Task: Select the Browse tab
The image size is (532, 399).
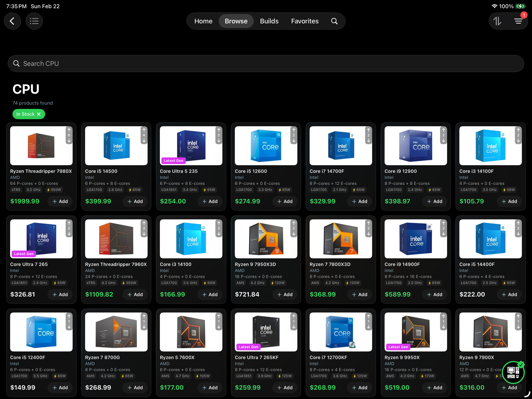Action: pyautogui.click(x=236, y=21)
